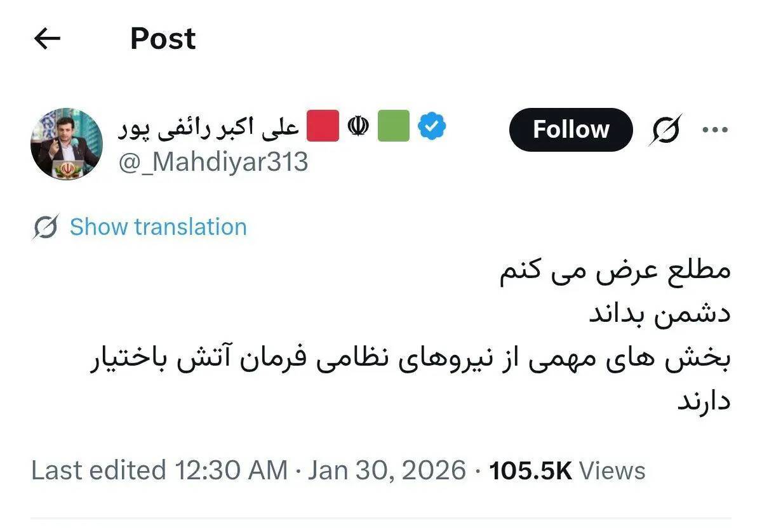
Task: Click the handle @_Mahdiyar313 below the name
Action: click(214, 162)
